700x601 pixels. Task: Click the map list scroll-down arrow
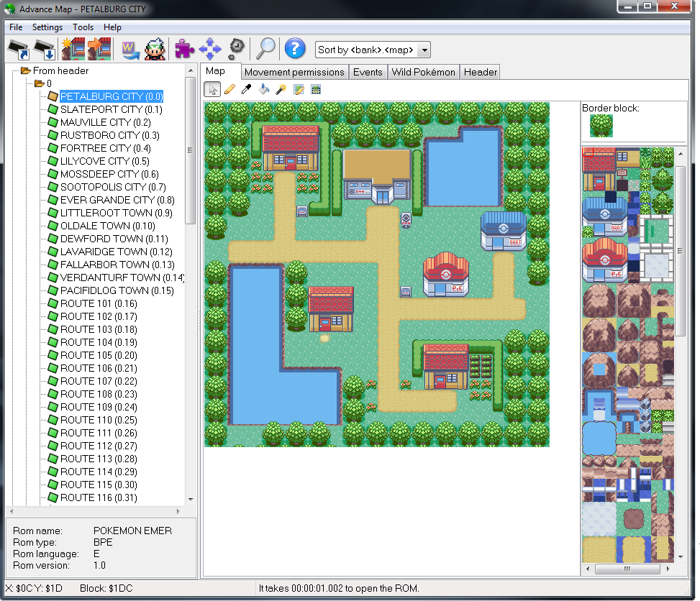(x=191, y=499)
